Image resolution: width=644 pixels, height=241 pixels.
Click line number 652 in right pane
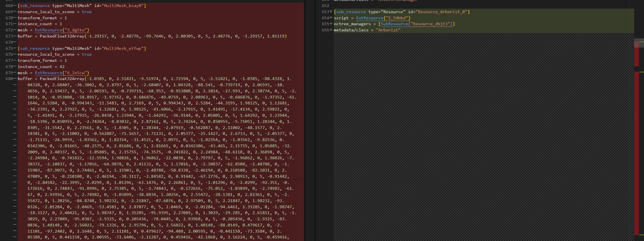click(325, 6)
